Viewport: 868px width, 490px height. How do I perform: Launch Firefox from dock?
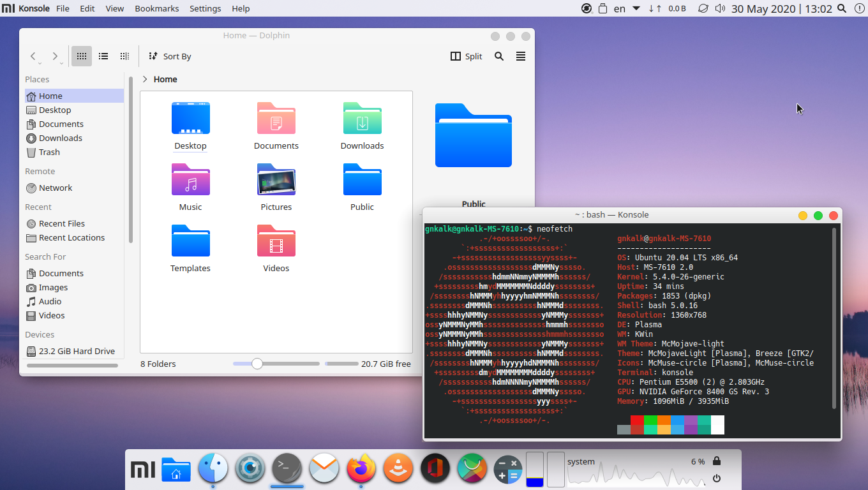(x=361, y=470)
